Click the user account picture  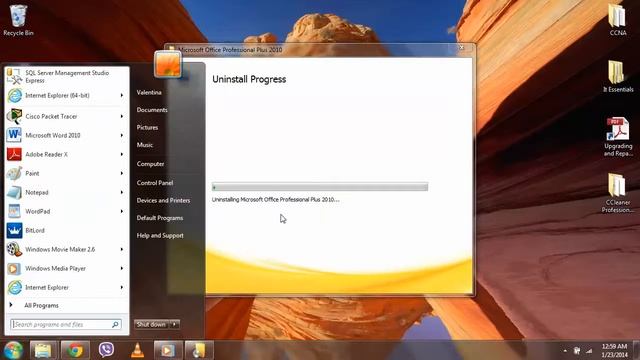pyautogui.click(x=168, y=64)
